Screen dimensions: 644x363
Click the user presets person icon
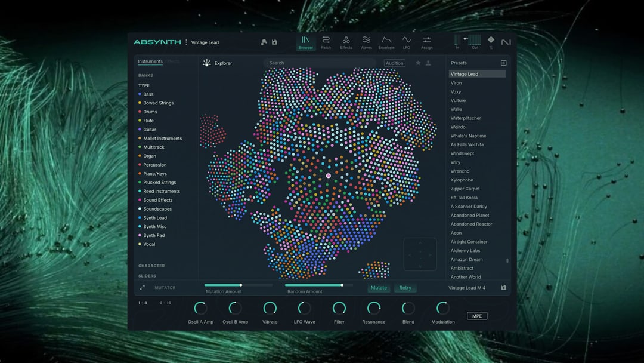point(428,63)
